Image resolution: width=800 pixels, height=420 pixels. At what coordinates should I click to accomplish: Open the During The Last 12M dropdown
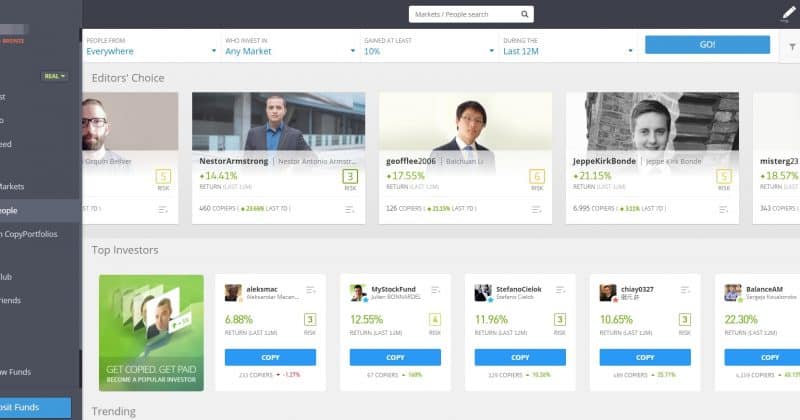pyautogui.click(x=568, y=46)
